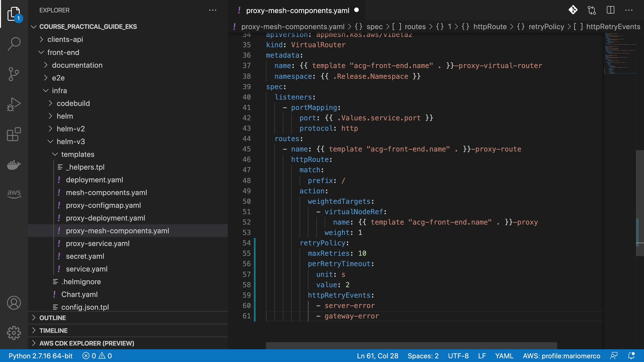Click the horizontal scrollbar under the editor
Image resolution: width=644 pixels, height=362 pixels.
(x=411, y=345)
